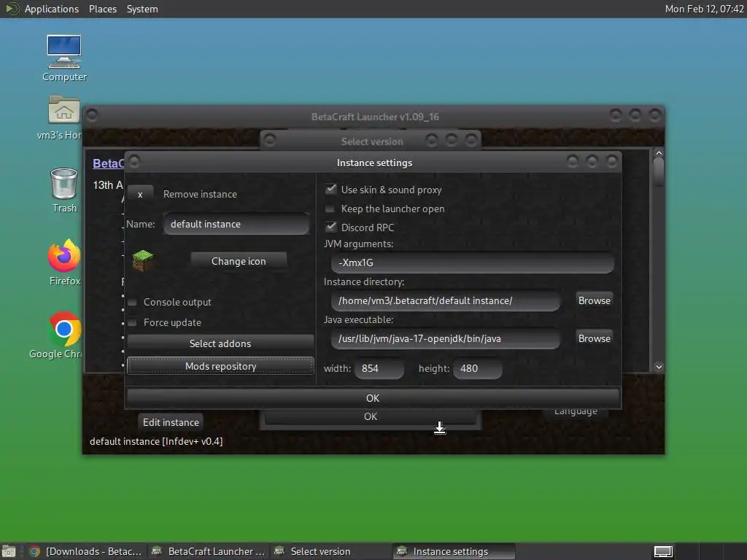Confirm Instance settings with OK
Image resolution: width=747 pixels, height=560 pixels.
point(373,397)
